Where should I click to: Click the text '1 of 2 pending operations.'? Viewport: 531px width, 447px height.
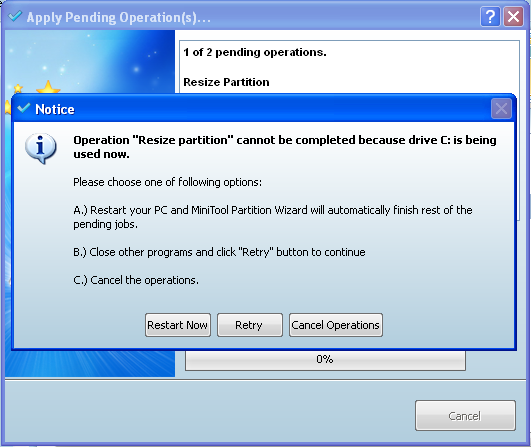tap(255, 52)
